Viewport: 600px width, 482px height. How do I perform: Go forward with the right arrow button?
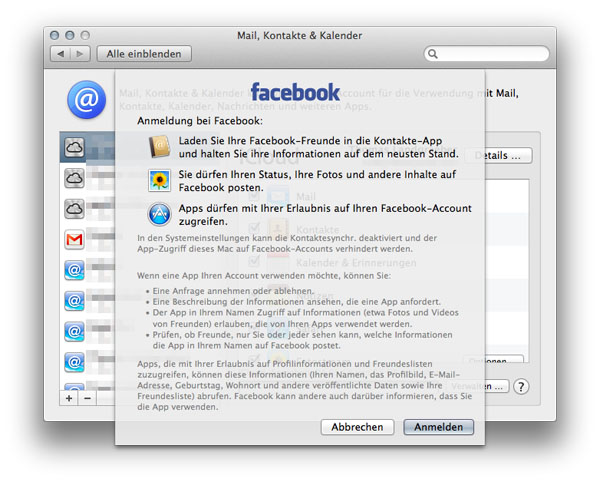(x=80, y=54)
